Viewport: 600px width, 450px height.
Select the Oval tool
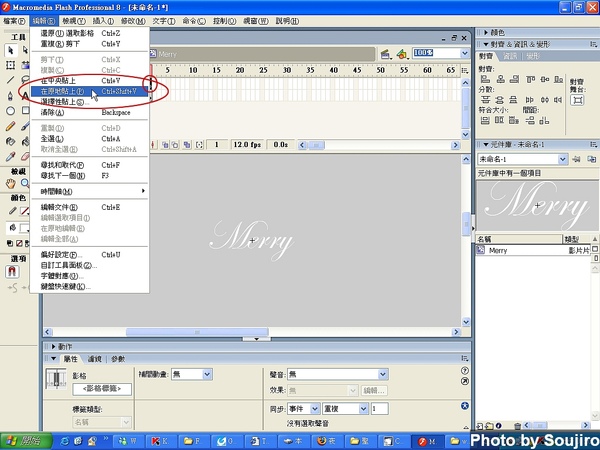[10, 111]
